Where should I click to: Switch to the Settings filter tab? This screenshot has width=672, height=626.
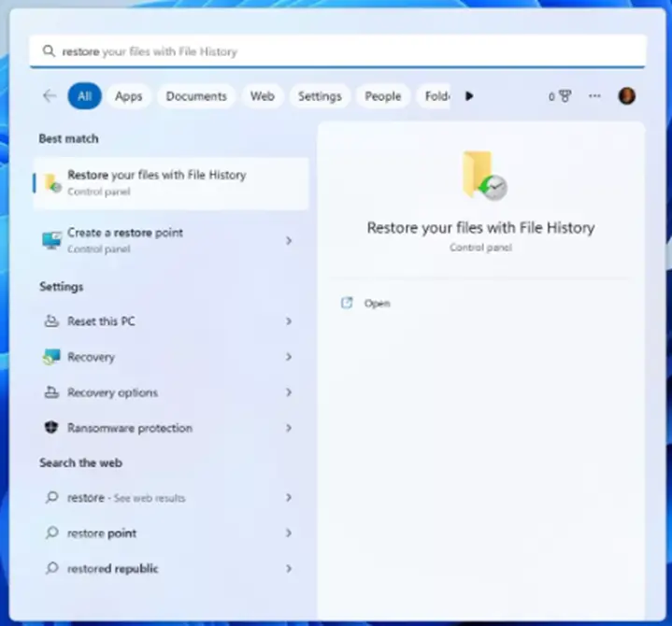point(320,96)
